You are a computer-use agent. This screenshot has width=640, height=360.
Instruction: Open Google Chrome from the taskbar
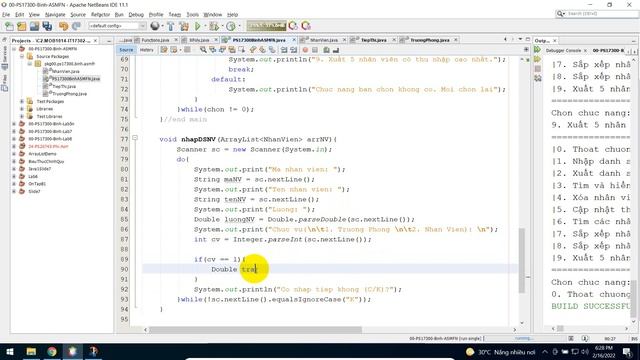pyautogui.click(x=52, y=351)
